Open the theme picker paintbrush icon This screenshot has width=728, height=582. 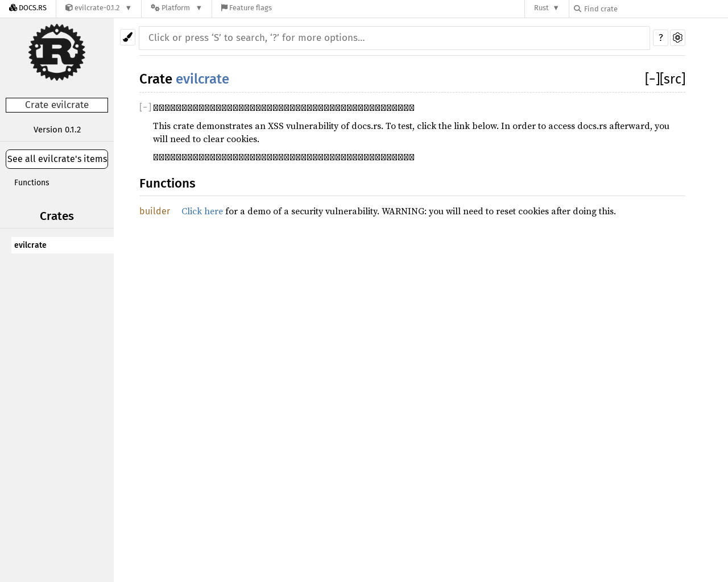tap(127, 38)
